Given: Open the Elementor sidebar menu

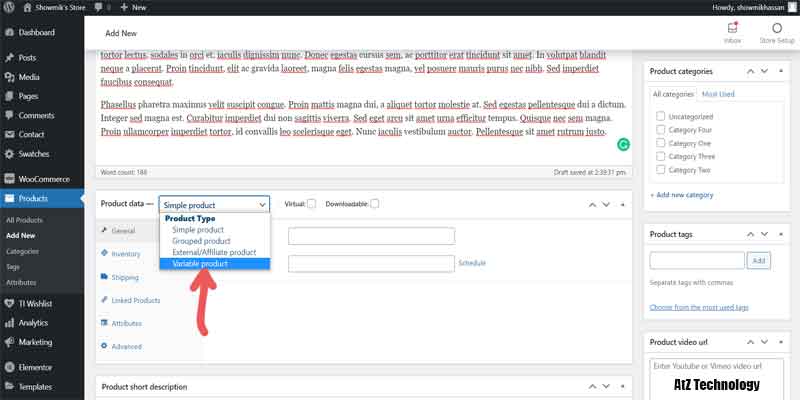Looking at the screenshot, I should (x=38, y=366).
